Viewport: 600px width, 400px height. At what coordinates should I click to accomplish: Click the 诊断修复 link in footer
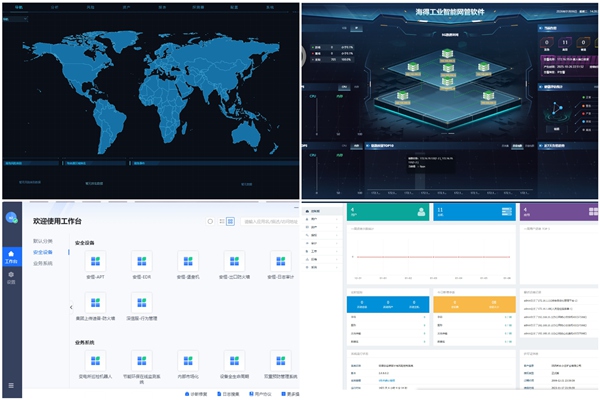(x=197, y=394)
